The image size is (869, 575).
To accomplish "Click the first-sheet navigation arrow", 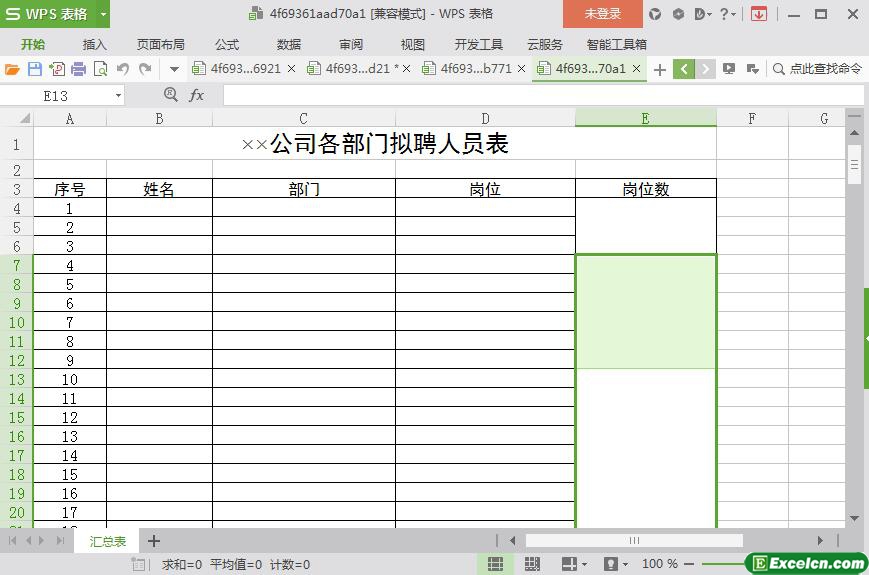I will pyautogui.click(x=13, y=541).
